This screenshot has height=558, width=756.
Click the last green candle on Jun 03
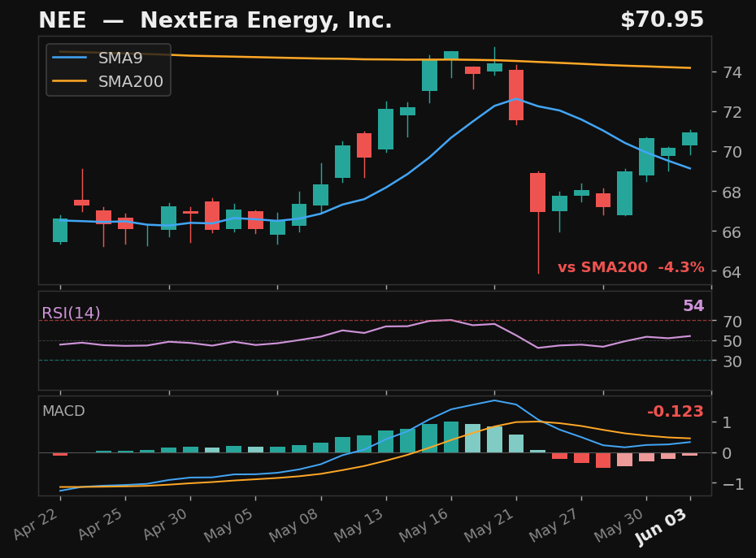click(689, 139)
